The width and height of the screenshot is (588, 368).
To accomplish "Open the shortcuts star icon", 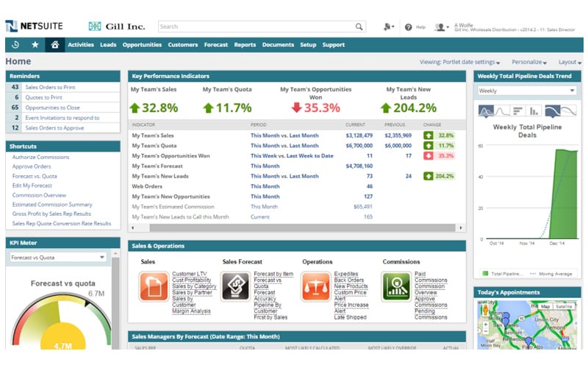I will click(x=35, y=45).
